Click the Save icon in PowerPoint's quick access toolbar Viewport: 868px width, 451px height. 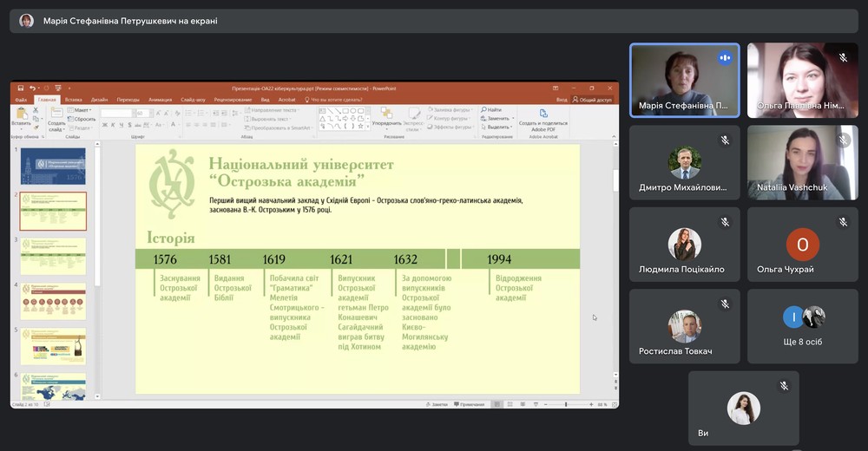pos(21,88)
